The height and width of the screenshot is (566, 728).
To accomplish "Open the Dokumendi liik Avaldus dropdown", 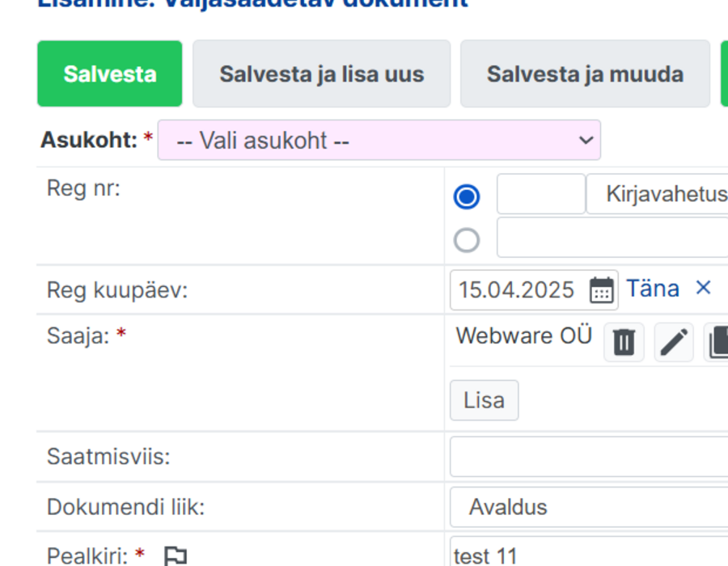I will (589, 507).
